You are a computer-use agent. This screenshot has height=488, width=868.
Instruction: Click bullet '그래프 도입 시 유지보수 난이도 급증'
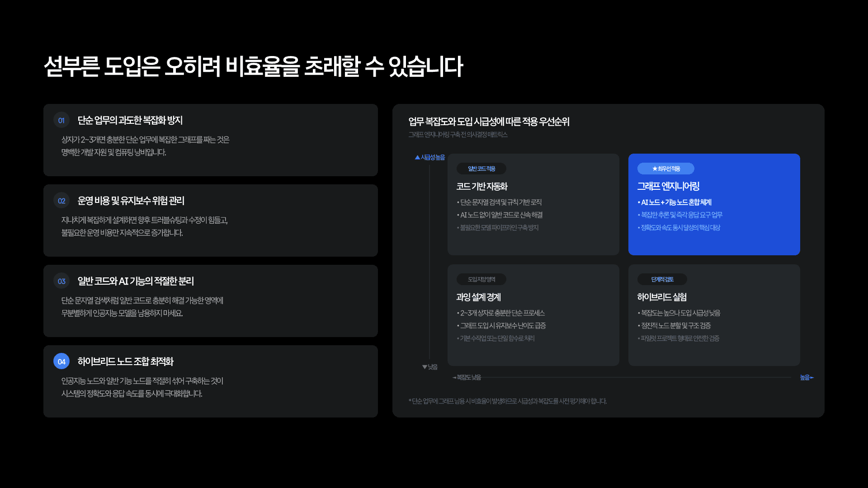click(501, 326)
